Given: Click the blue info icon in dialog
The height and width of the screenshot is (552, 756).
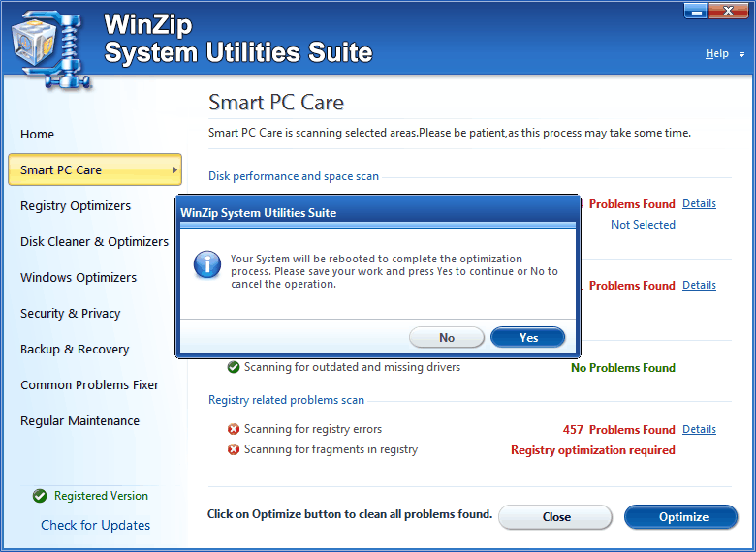Looking at the screenshot, I should [207, 264].
